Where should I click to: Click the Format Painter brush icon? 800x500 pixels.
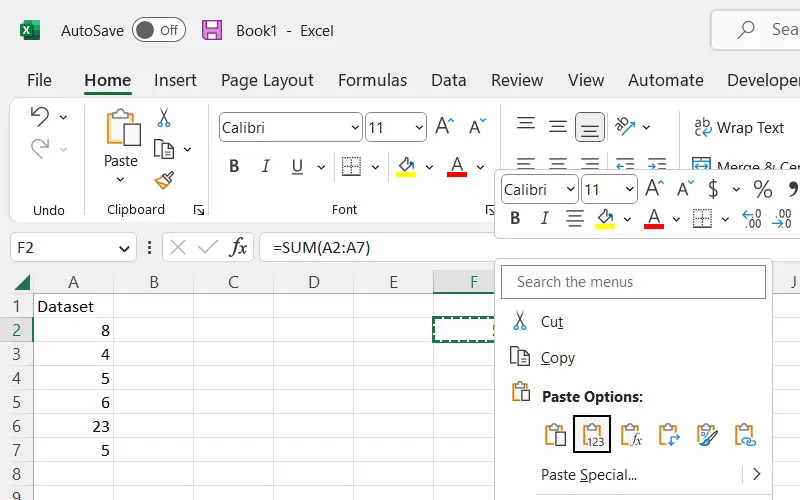tap(164, 180)
